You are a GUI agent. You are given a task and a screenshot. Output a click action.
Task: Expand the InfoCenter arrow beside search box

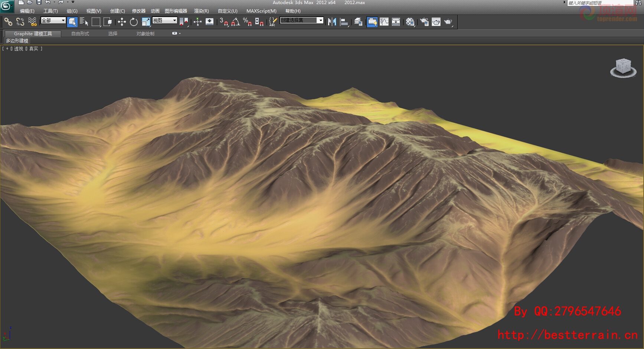pyautogui.click(x=565, y=3)
